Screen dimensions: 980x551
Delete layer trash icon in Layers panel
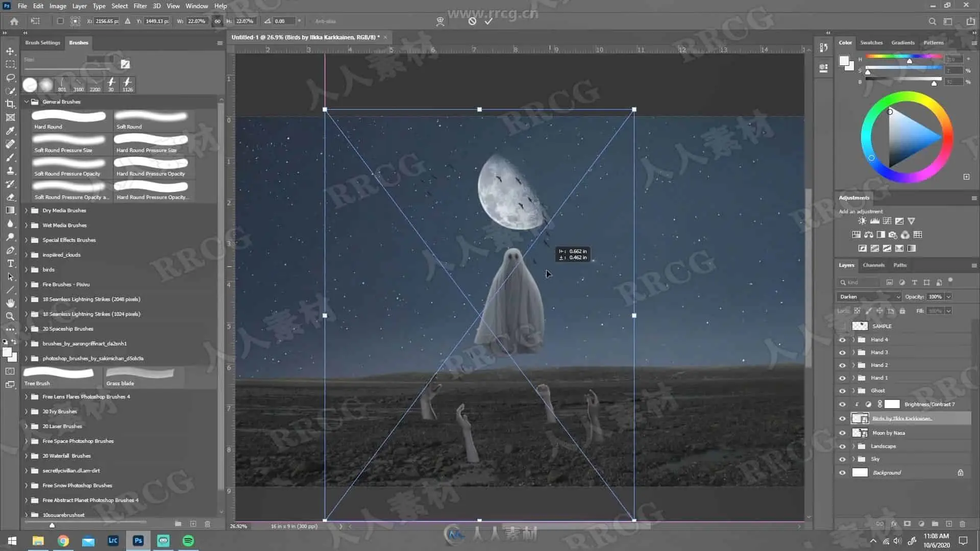click(x=962, y=524)
